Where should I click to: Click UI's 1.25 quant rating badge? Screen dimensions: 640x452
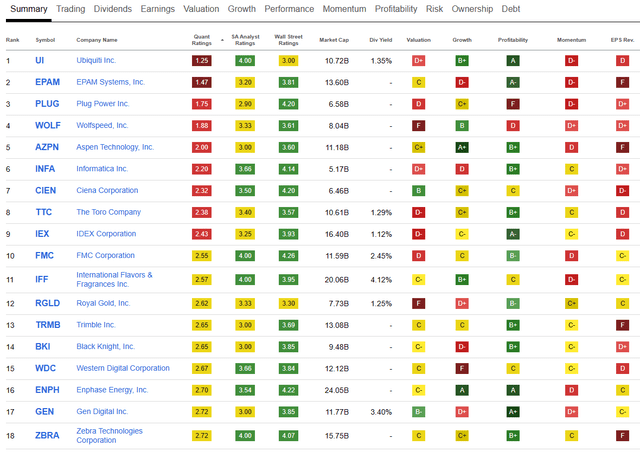pyautogui.click(x=202, y=61)
